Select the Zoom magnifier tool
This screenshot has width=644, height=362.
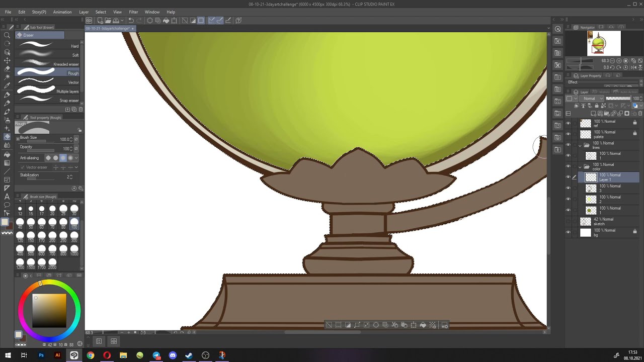[x=7, y=35]
